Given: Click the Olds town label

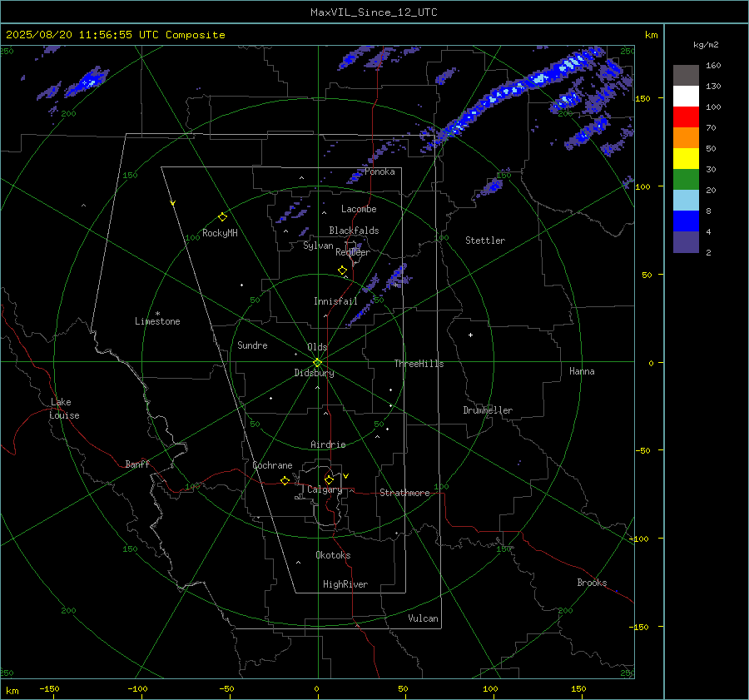Looking at the screenshot, I should (x=317, y=347).
